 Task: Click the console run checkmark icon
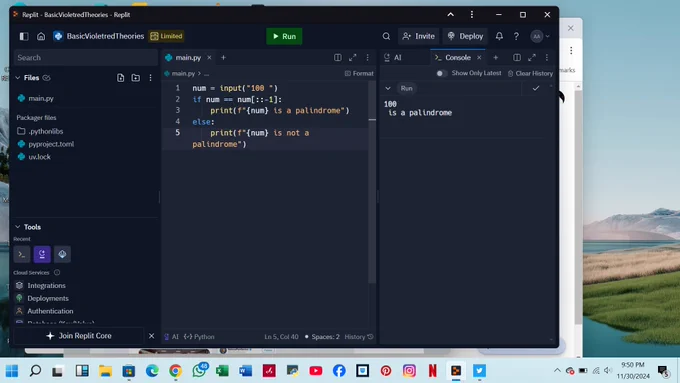point(536,88)
